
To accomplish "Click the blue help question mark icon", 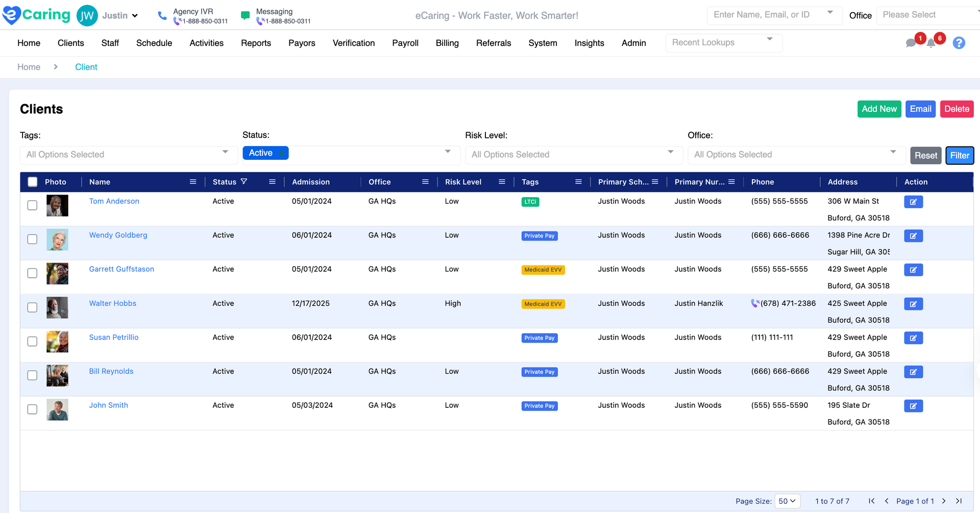I will pos(959,43).
